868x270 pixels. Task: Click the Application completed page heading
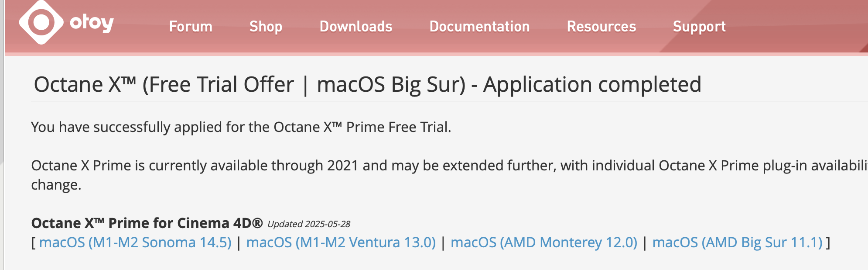click(367, 84)
